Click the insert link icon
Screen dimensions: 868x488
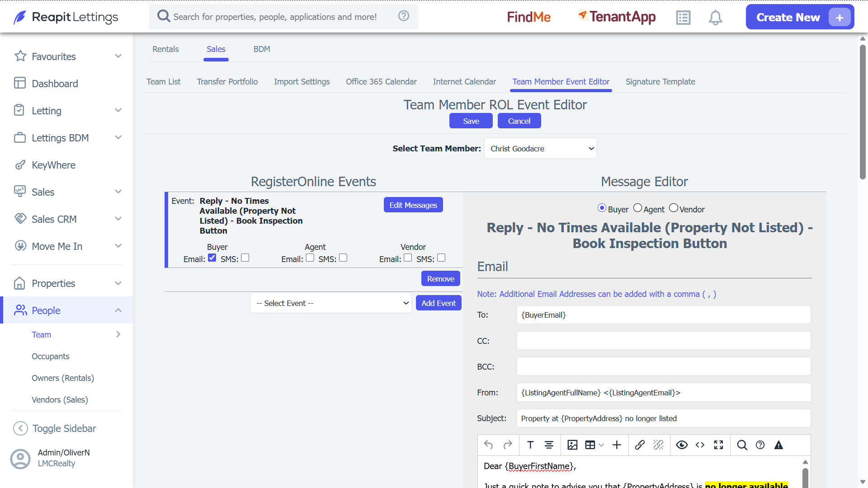pos(640,445)
